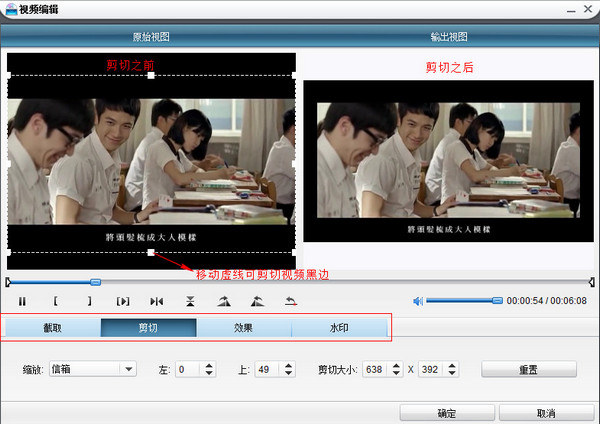Pause playback with the pause button

(22, 302)
